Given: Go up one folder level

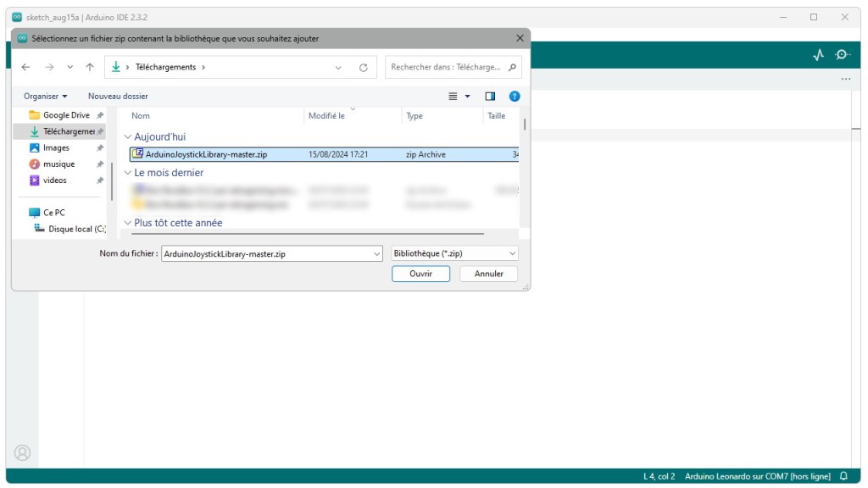Looking at the screenshot, I should pyautogui.click(x=90, y=67).
